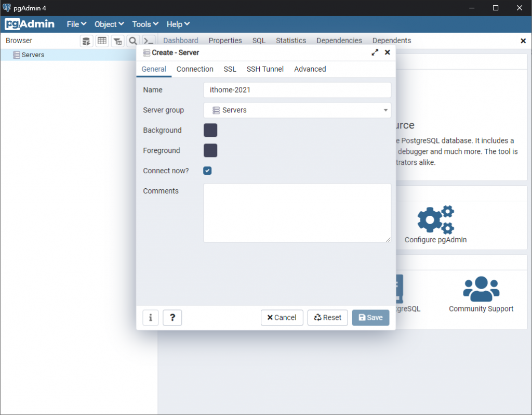Open the Statistics panel tab
The width and height of the screenshot is (532, 415).
(x=291, y=41)
